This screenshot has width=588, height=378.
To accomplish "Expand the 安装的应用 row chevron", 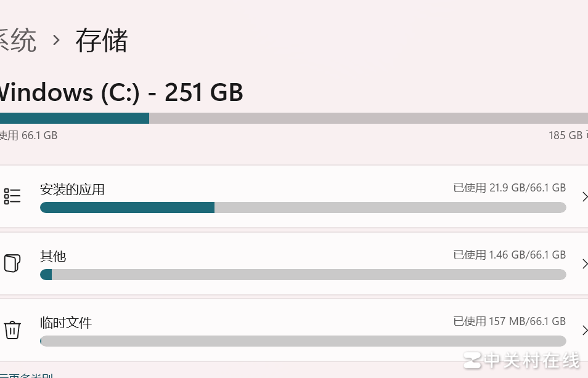I will pos(584,197).
